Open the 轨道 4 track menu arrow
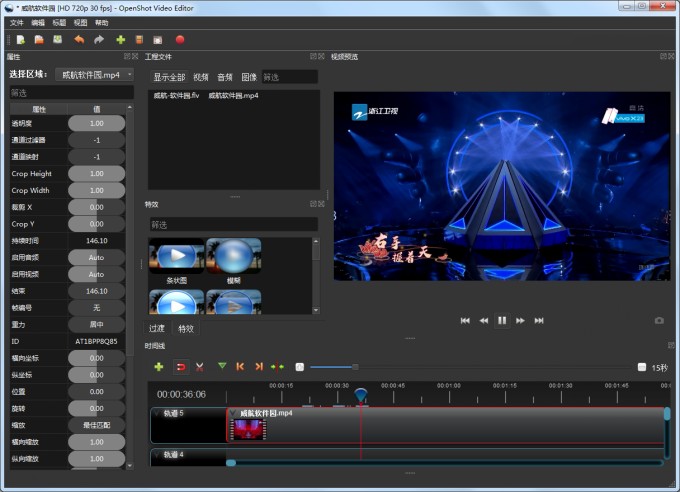The image size is (680, 492). [x=157, y=455]
